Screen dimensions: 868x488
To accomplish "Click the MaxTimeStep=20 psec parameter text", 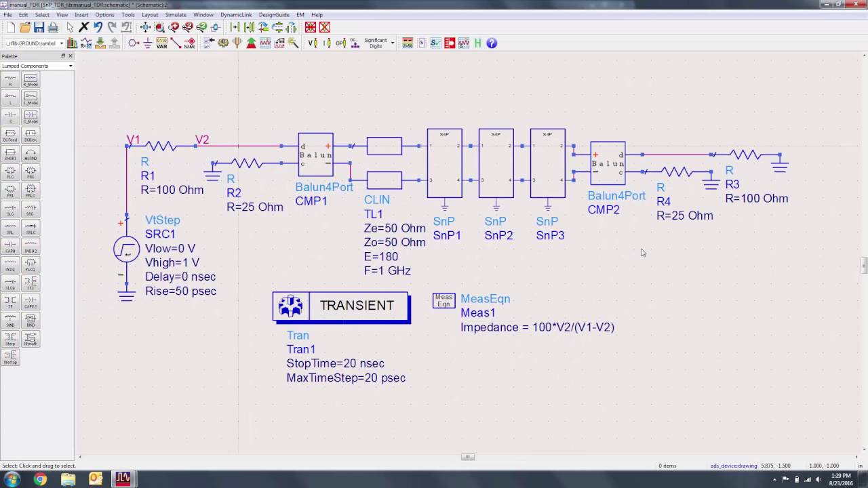I will coord(346,378).
